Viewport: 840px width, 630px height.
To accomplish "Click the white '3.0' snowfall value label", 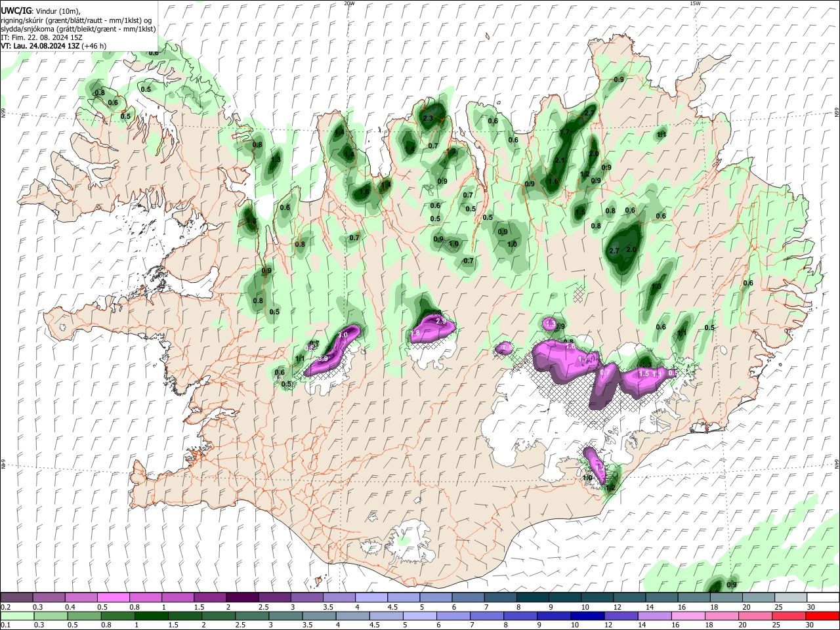I will pyautogui.click(x=343, y=335).
